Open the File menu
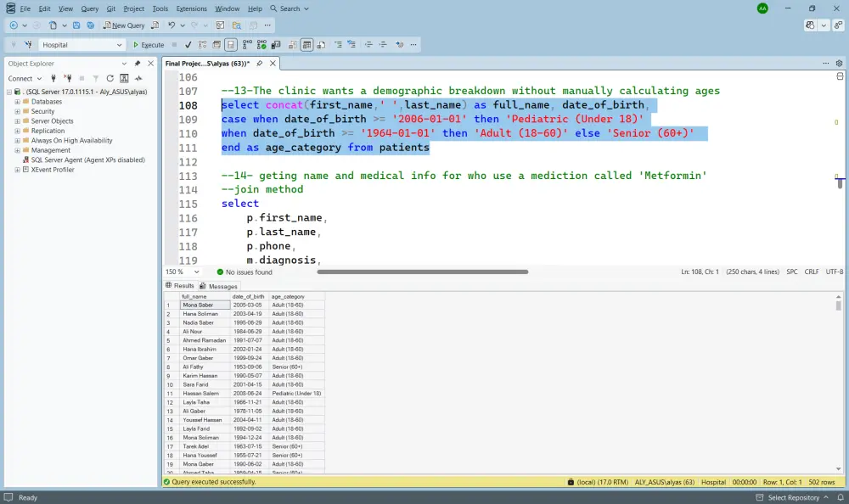The height and width of the screenshot is (504, 849). (x=25, y=8)
